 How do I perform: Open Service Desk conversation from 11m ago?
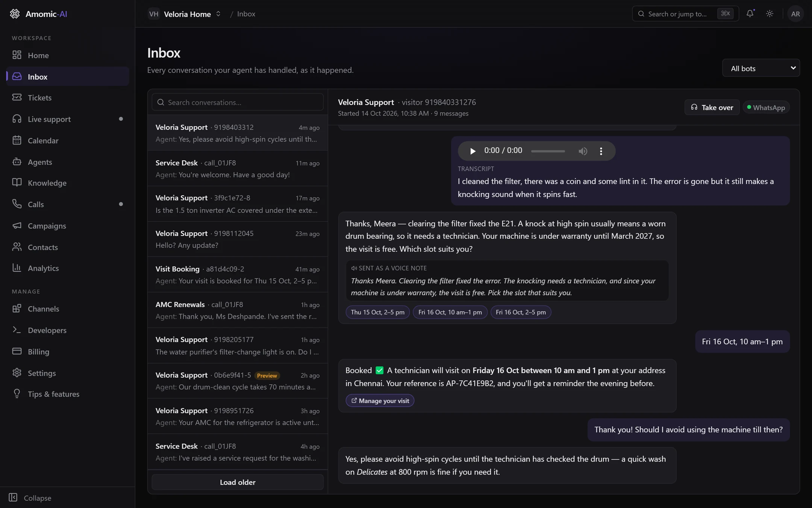click(x=238, y=169)
